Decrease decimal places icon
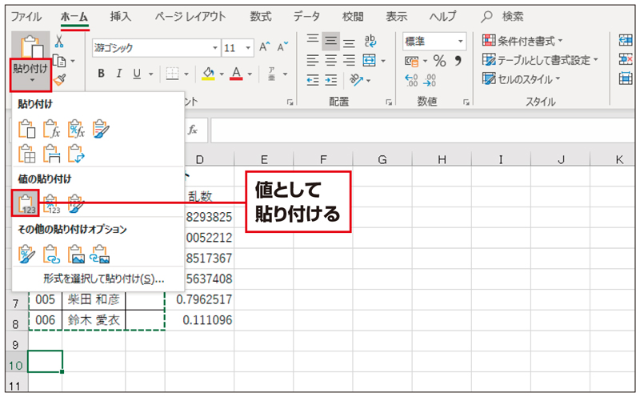The image size is (640, 397). click(430, 80)
